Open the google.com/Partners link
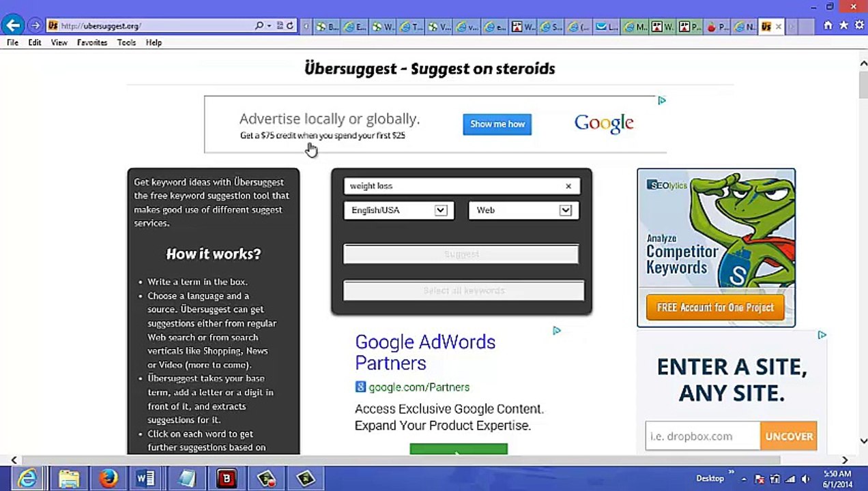This screenshot has height=491, width=868. [x=419, y=387]
